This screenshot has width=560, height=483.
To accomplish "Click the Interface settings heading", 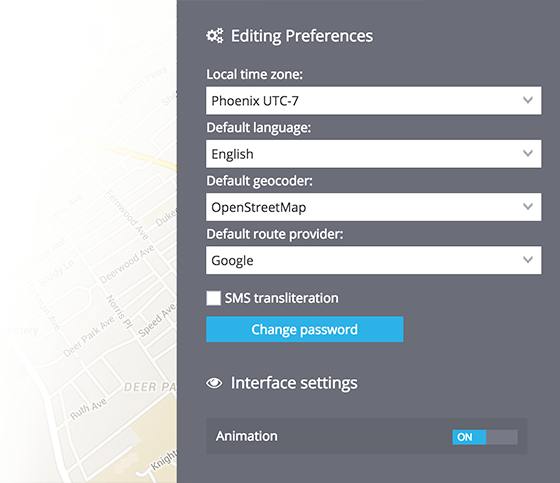I will 294,383.
